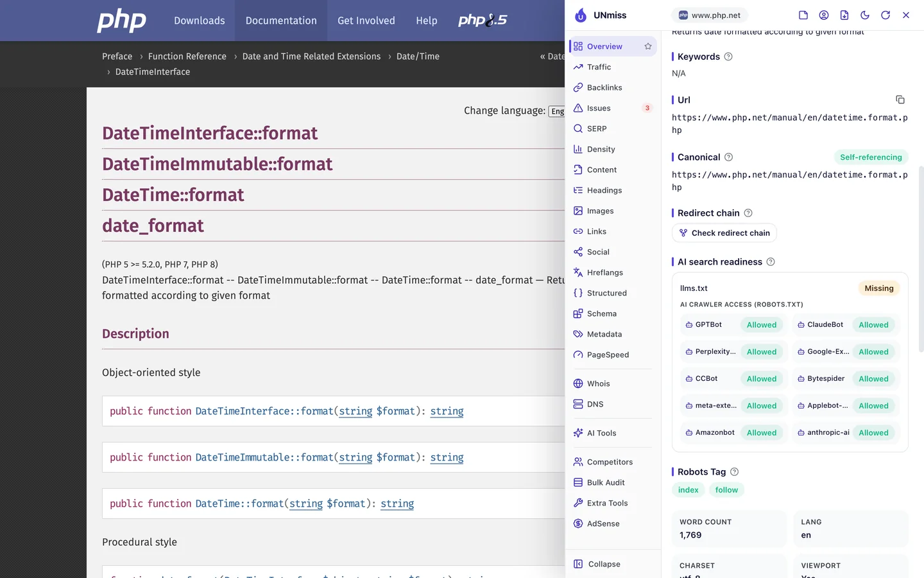Open AI Tools in the sidebar
Screen dimensions: 924x578
click(613, 433)
